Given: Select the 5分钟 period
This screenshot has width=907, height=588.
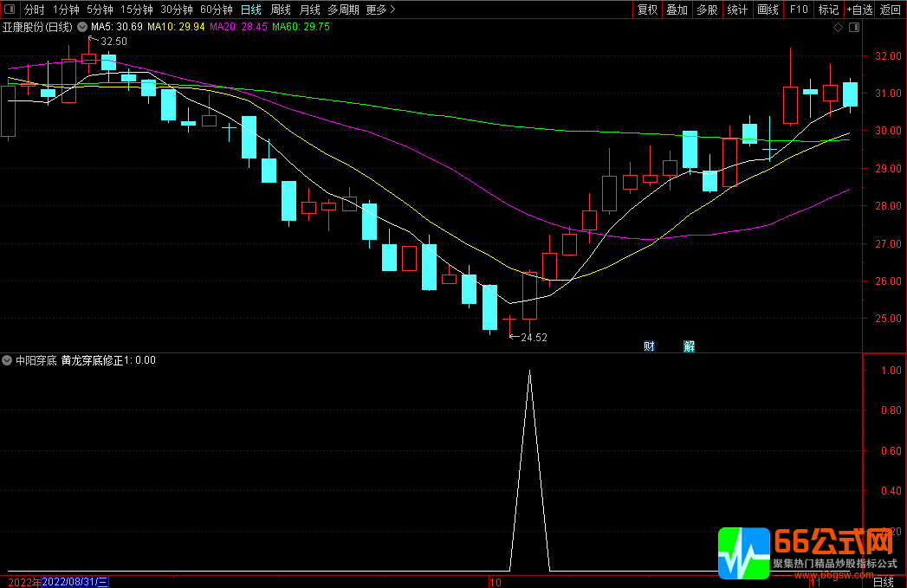Looking at the screenshot, I should [x=100, y=10].
